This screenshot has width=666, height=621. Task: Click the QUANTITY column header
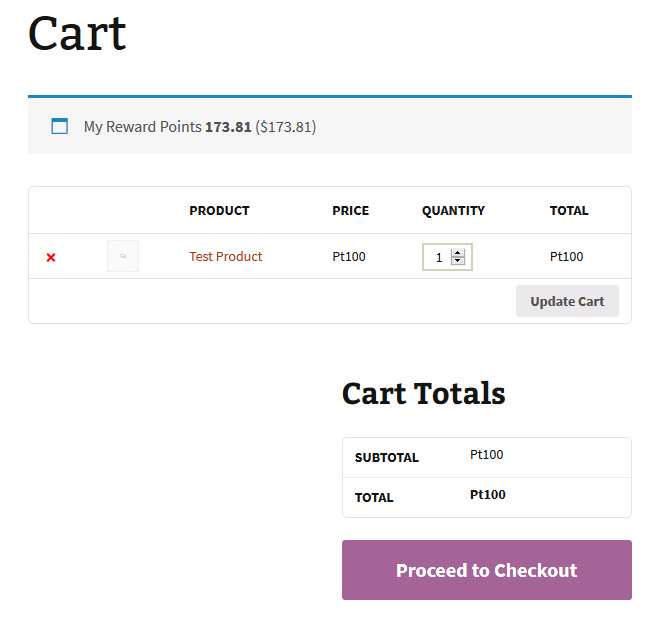[453, 210]
